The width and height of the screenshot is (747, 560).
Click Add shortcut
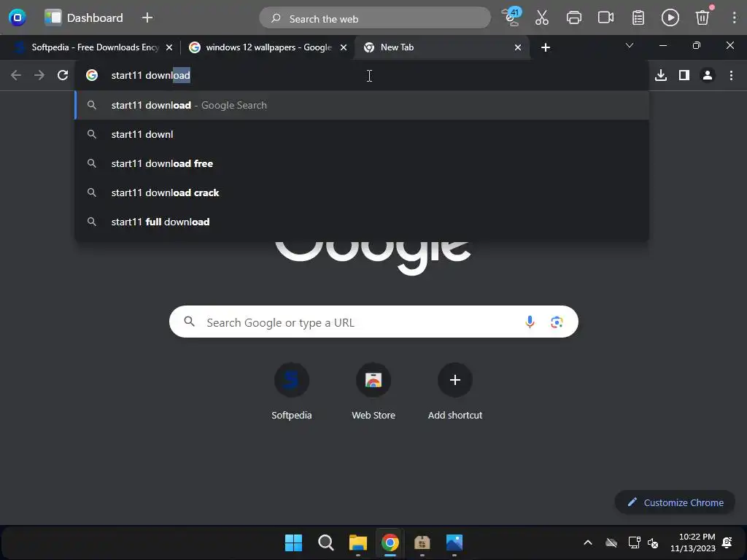[455, 392]
